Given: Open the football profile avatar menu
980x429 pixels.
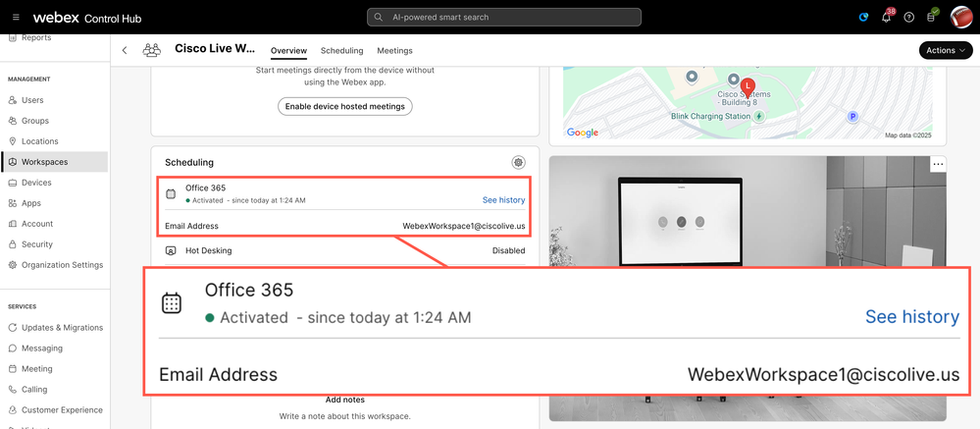Looking at the screenshot, I should pos(961,18).
